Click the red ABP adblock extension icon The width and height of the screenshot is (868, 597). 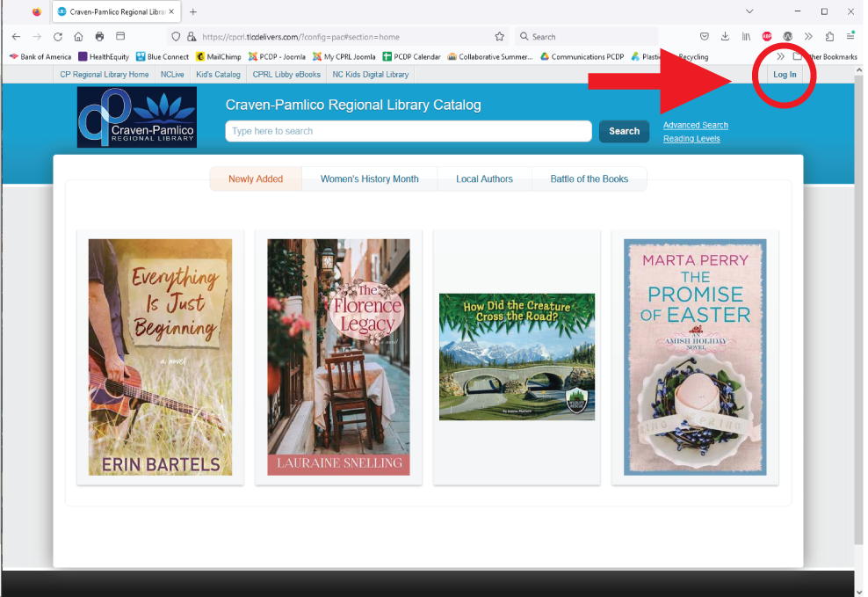[767, 37]
